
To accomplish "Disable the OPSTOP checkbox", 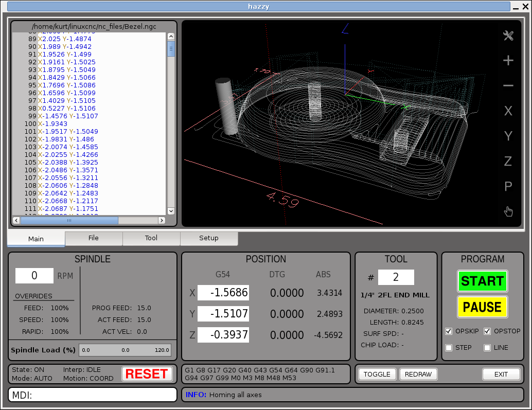I will 487,331.
